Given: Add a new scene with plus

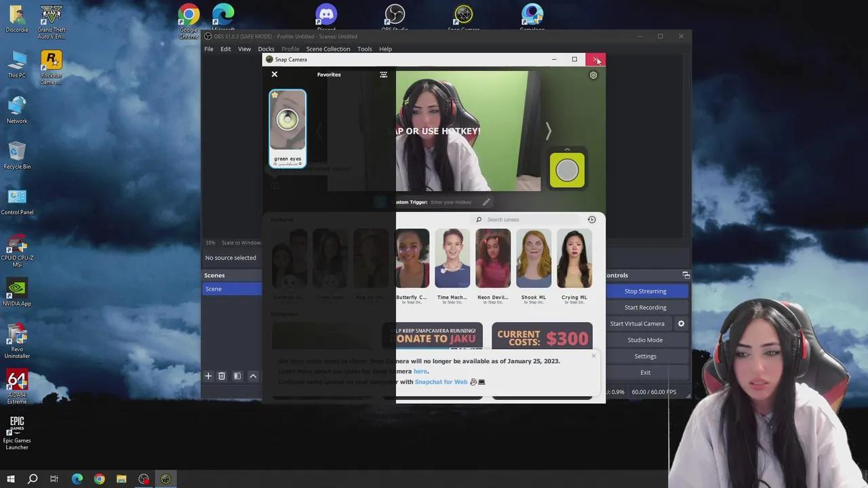Looking at the screenshot, I should (x=209, y=376).
